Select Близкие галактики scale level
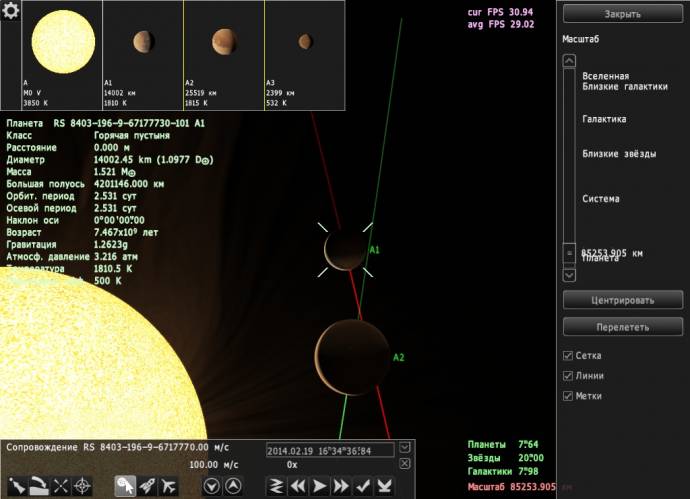 625,87
